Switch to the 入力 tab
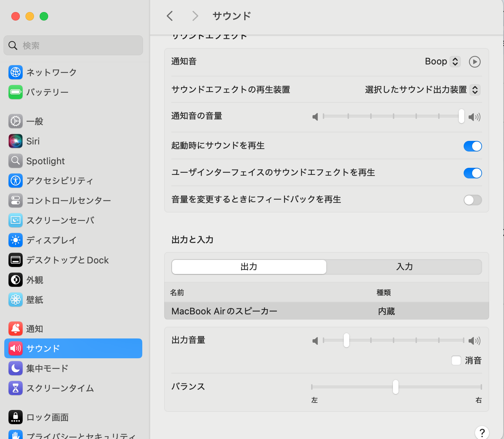Screen dimensions: 504x439 click(x=404, y=267)
